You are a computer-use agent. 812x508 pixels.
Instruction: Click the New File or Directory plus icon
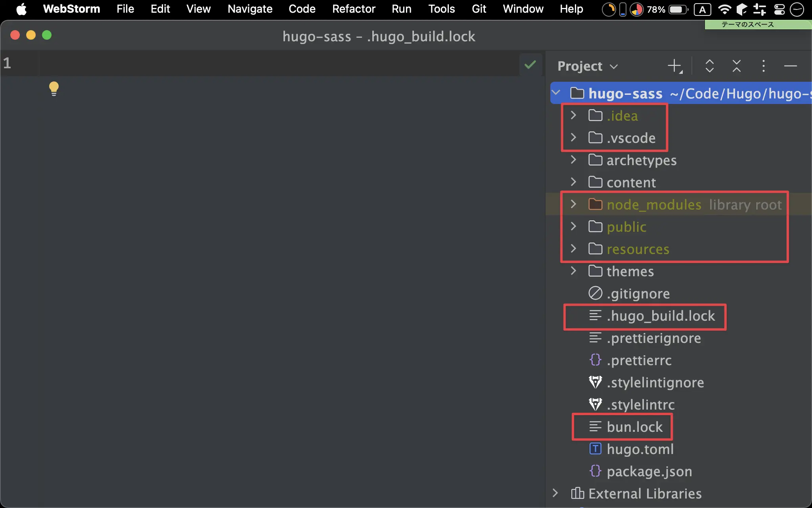click(x=674, y=66)
